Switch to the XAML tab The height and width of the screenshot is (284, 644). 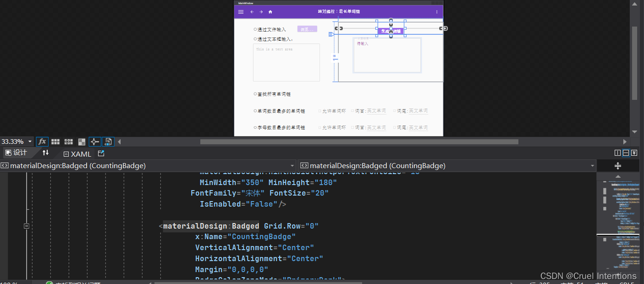coord(77,154)
